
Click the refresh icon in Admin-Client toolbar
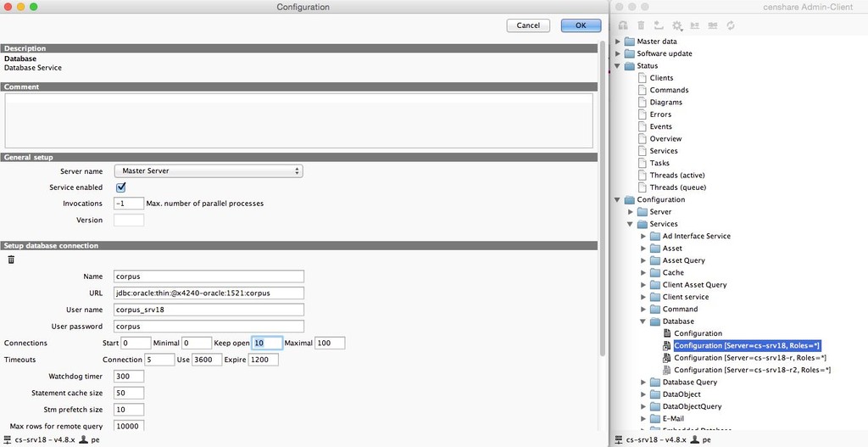click(x=731, y=26)
